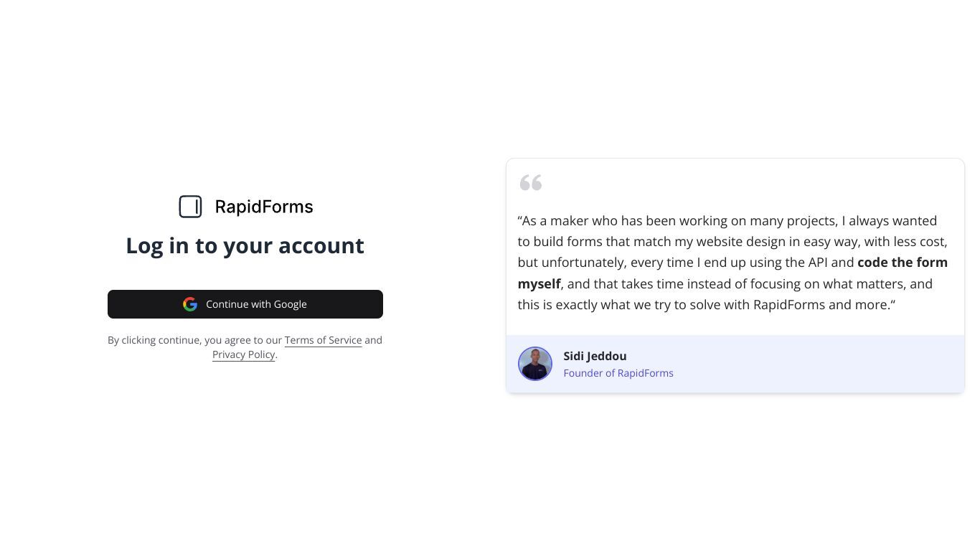Click the word 'RapidForms' inside the quote
The height and width of the screenshot is (551, 980).
[x=789, y=305]
